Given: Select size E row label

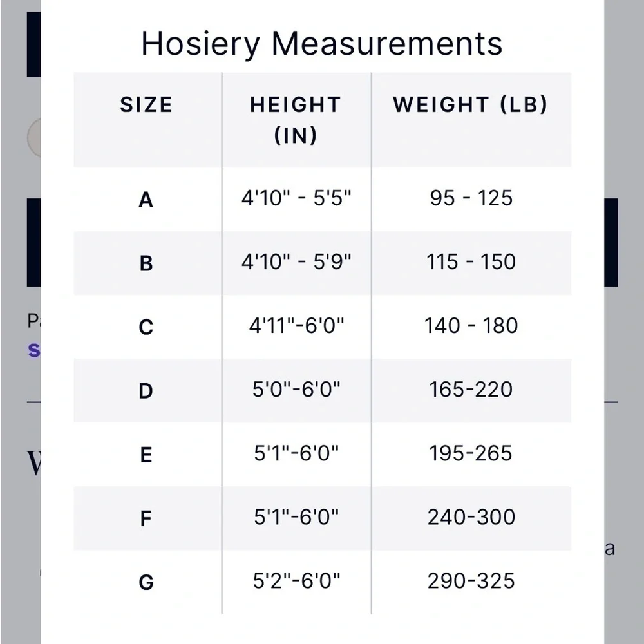Looking at the screenshot, I should pyautogui.click(x=146, y=455).
